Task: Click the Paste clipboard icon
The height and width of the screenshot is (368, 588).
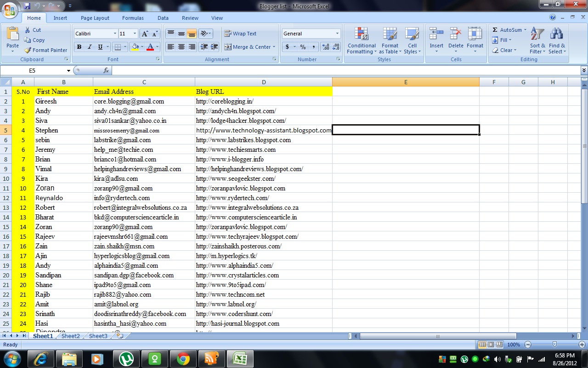Action: [x=13, y=35]
